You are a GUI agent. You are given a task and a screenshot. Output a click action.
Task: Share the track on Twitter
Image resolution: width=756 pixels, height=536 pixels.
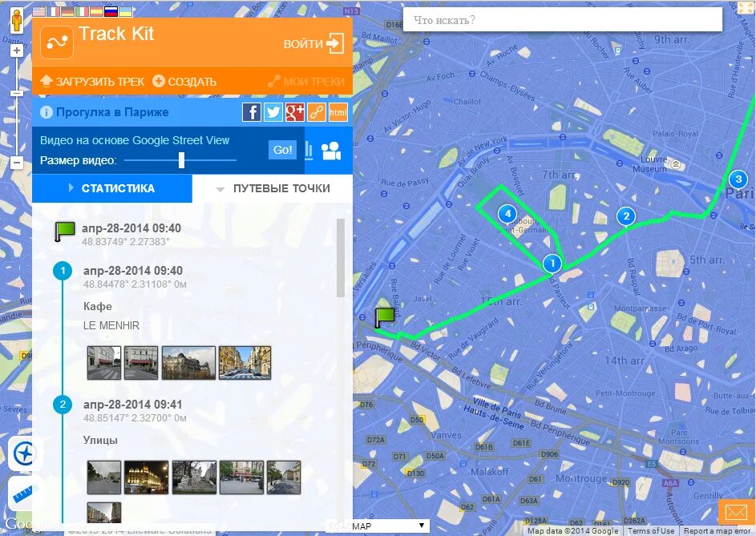tap(273, 112)
